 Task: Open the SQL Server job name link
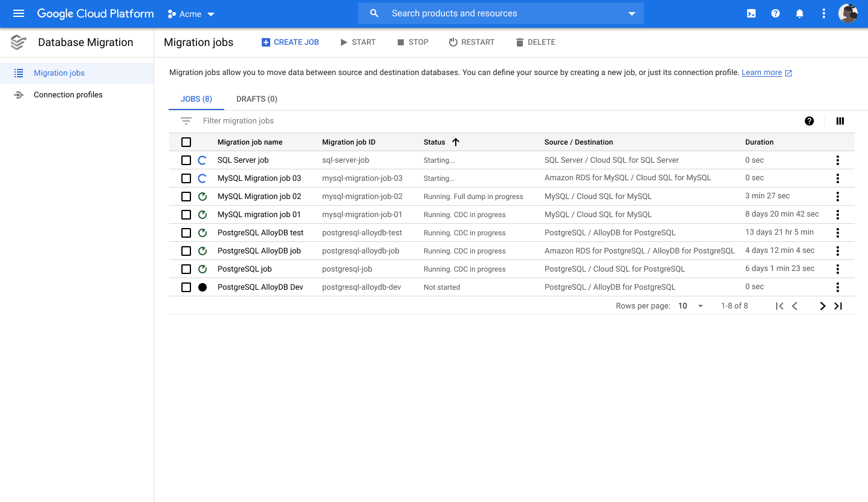pyautogui.click(x=243, y=160)
